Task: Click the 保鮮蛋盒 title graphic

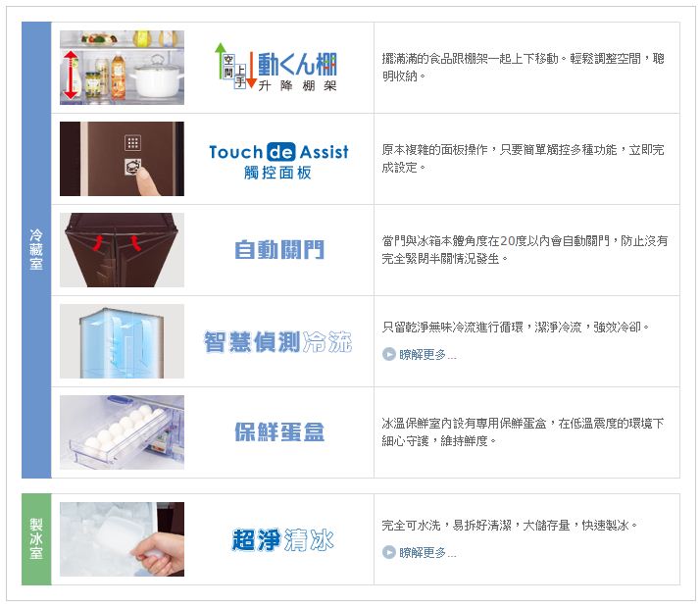Action: tap(279, 431)
